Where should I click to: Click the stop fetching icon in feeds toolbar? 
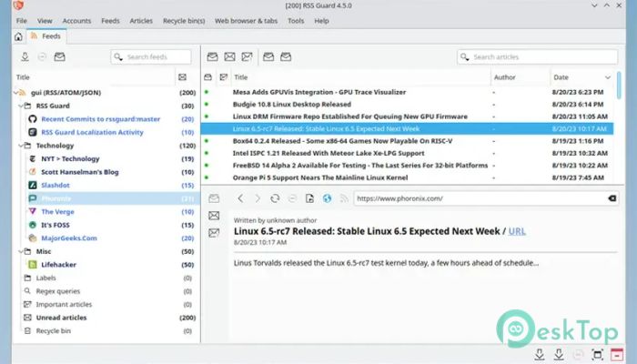[42, 56]
